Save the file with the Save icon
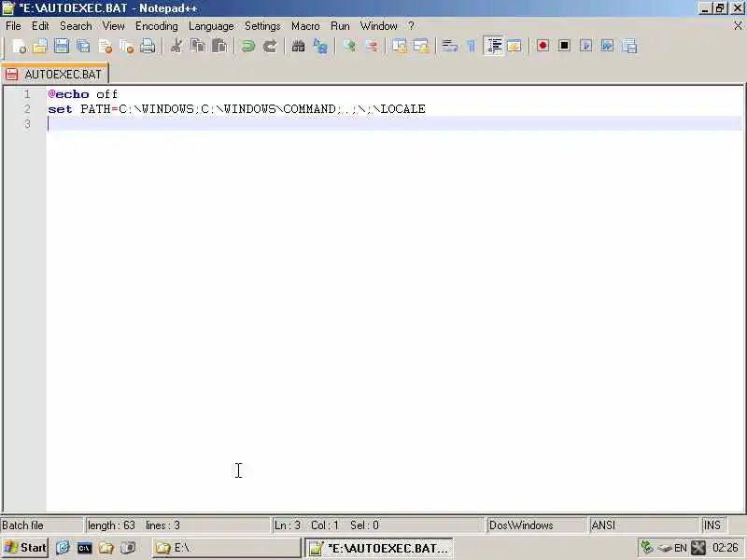 [62, 46]
